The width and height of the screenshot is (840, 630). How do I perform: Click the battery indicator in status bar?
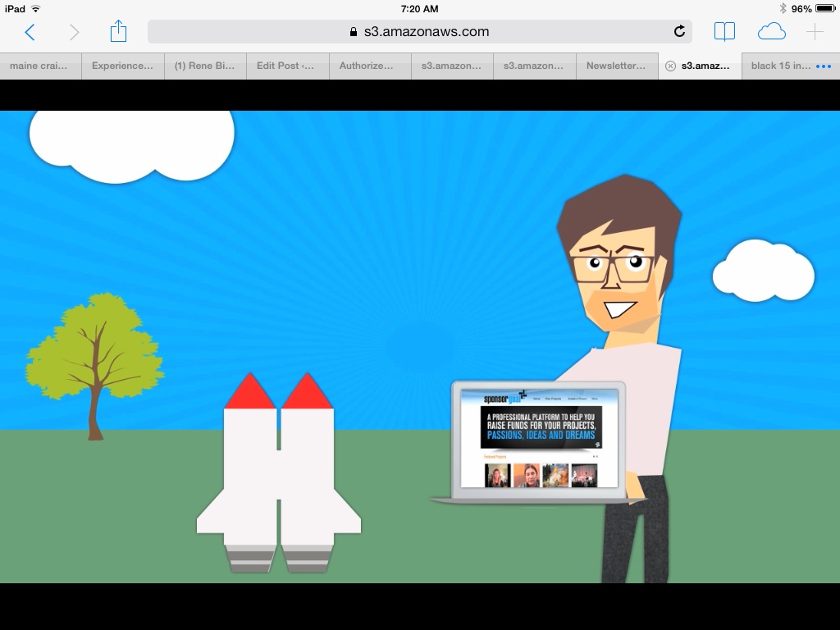point(824,8)
